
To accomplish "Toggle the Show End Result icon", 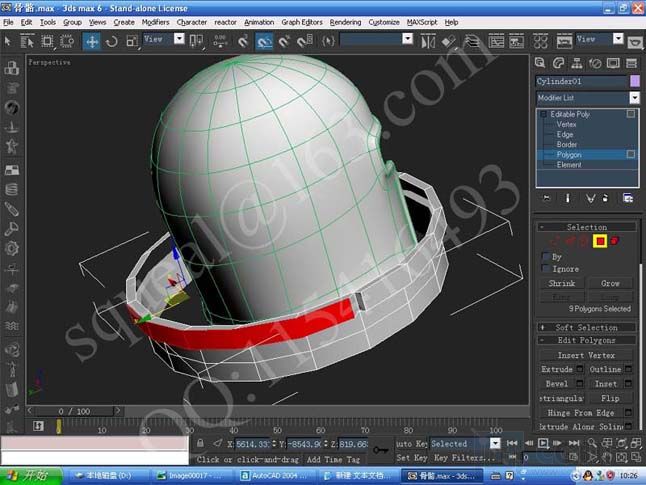I will (567, 198).
